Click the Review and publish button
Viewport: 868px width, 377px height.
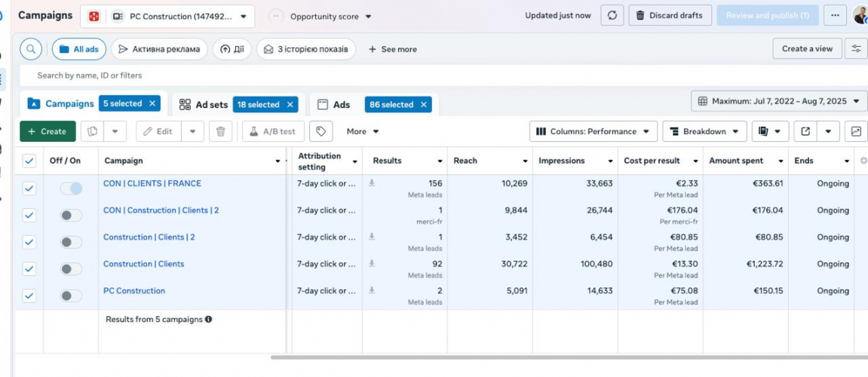tap(767, 16)
